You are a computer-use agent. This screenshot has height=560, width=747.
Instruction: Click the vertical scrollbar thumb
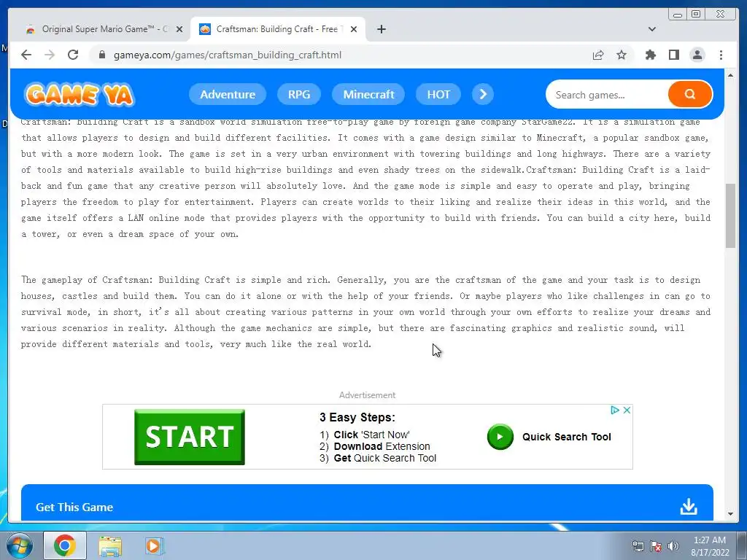[730, 216]
